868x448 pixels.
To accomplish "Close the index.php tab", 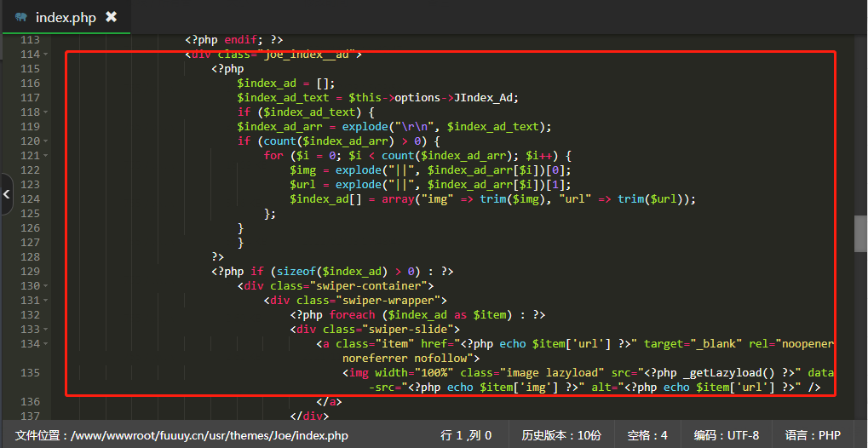I will click(x=112, y=17).
